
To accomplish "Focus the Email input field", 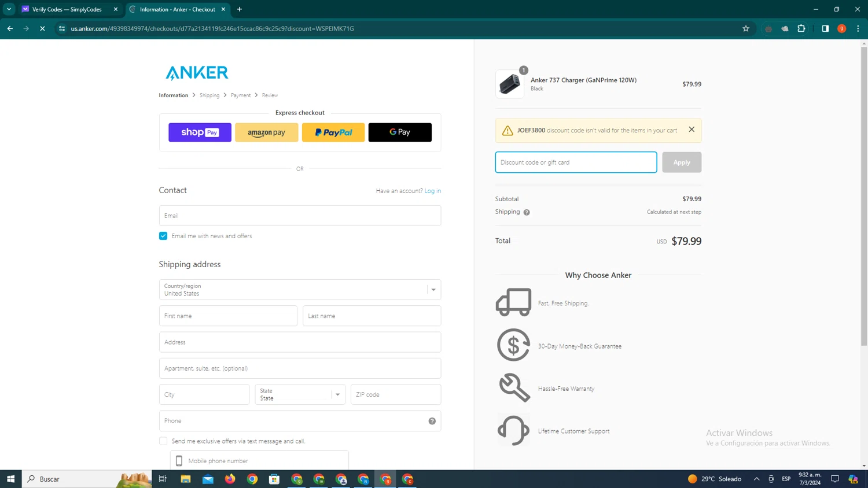I will 300,216.
